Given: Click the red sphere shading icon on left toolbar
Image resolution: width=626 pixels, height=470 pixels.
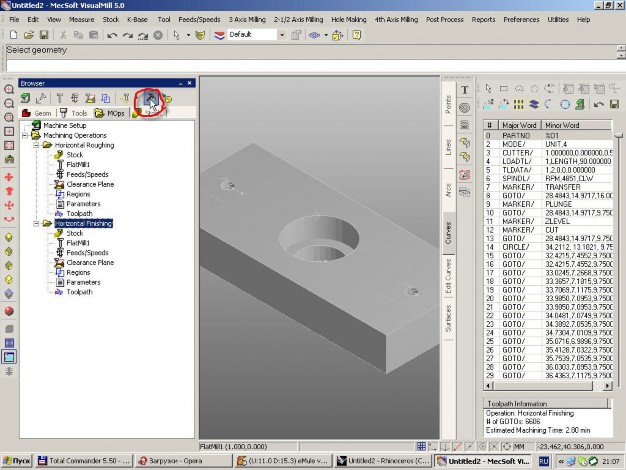Looking at the screenshot, I should (x=9, y=311).
